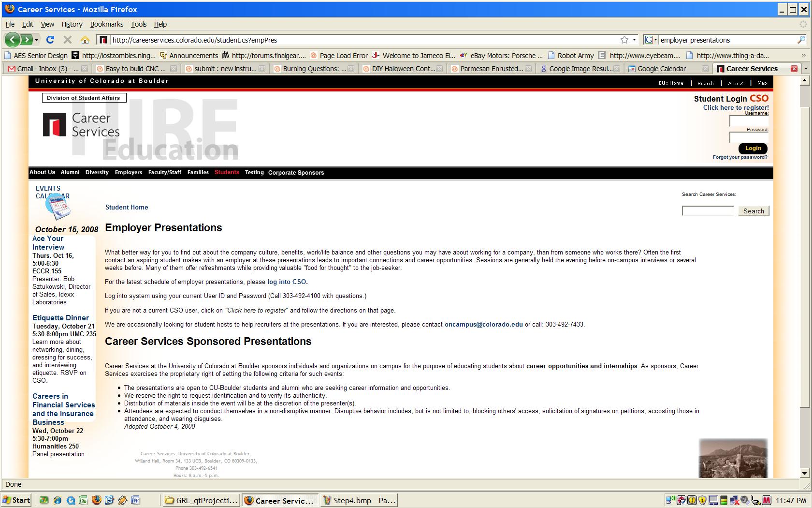Switch to the Google Image Results tab
The height and width of the screenshot is (508, 812).
coord(580,69)
